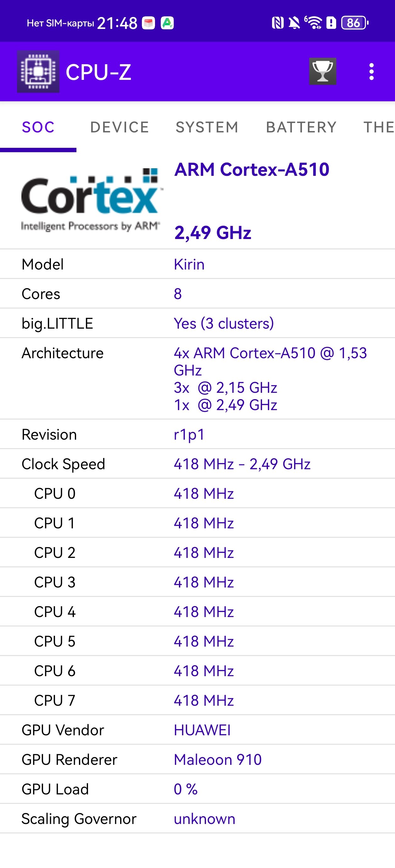Image resolution: width=395 pixels, height=868 pixels.
Task: Tap the red box notification icon
Action: coord(148,23)
